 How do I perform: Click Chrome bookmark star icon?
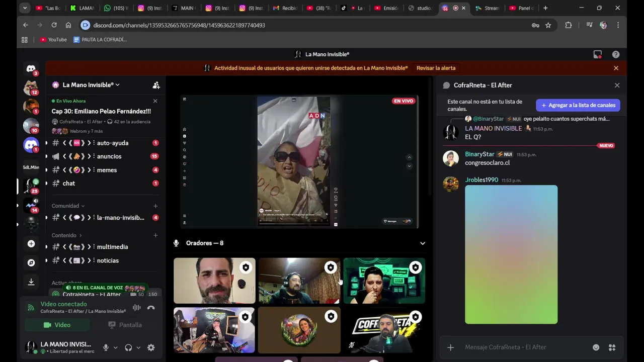point(548,25)
